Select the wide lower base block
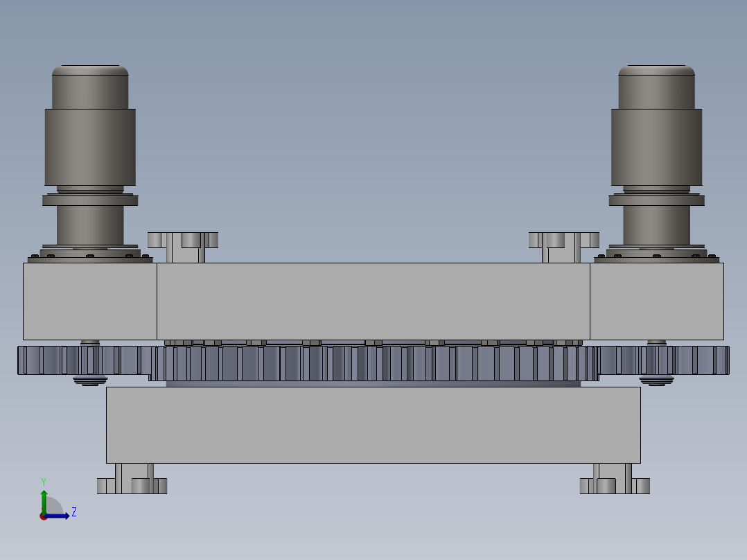 (x=373, y=425)
